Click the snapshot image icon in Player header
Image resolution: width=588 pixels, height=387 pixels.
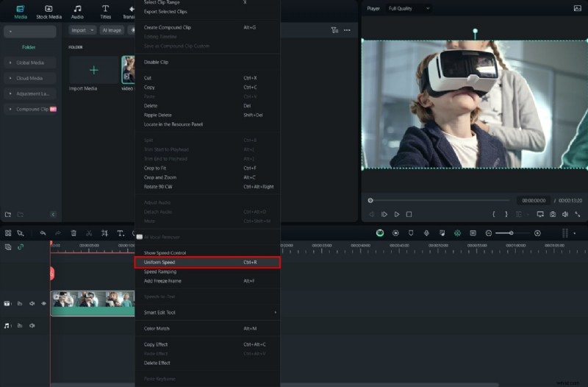pyautogui.click(x=578, y=8)
